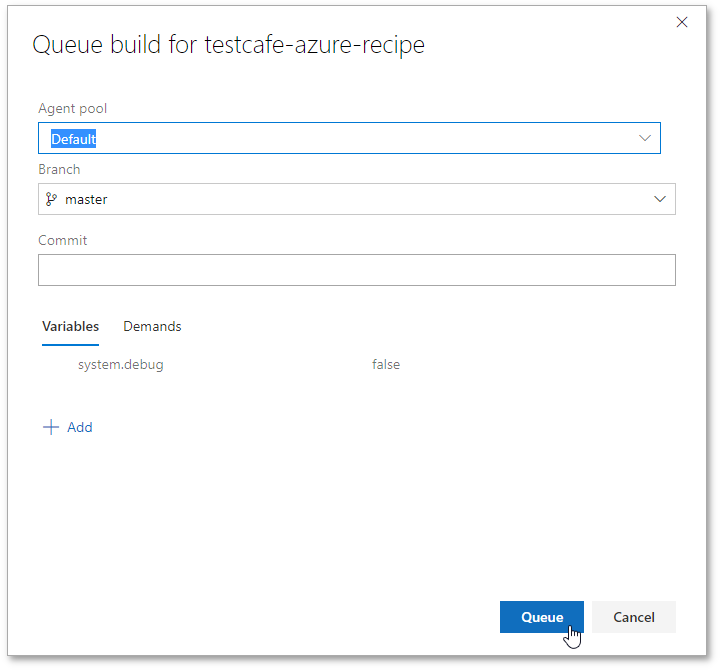Image resolution: width=720 pixels, height=671 pixels.
Task: Click the Agent pool label
Action: (72, 108)
